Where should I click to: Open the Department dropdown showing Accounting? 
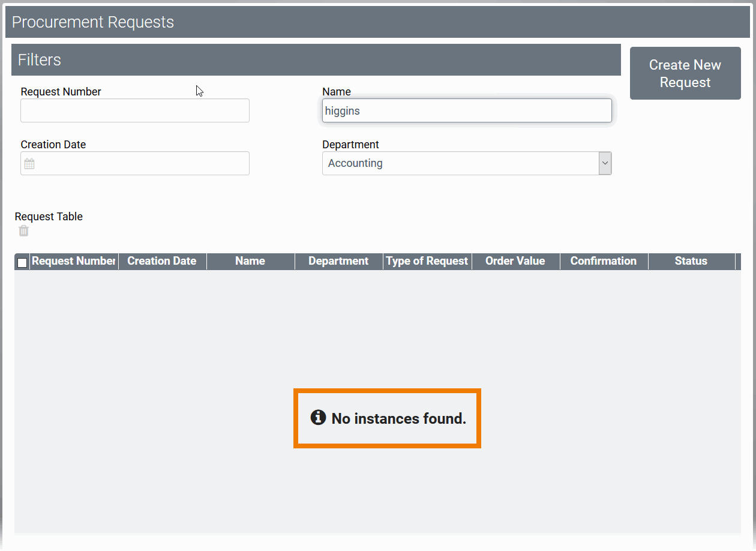click(605, 163)
